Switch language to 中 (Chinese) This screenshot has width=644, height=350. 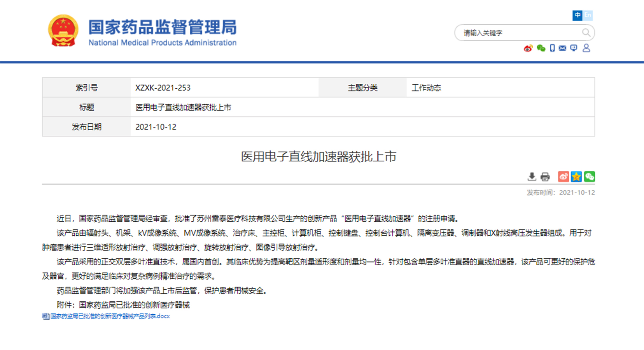coord(577,15)
